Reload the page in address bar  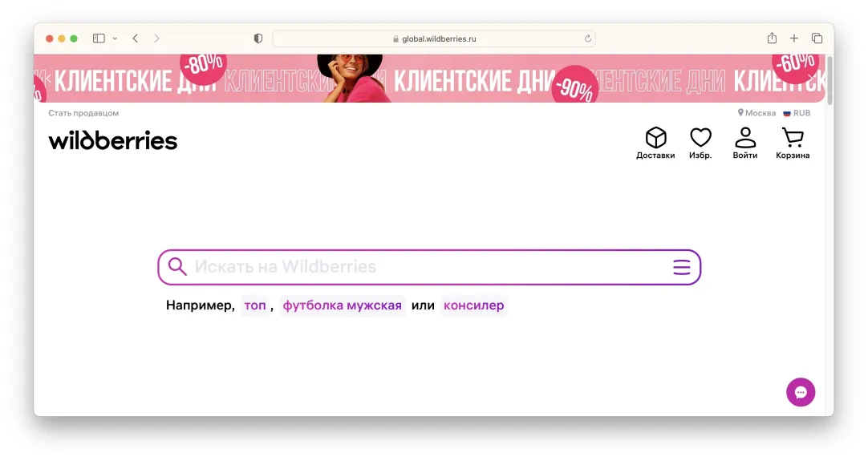point(588,38)
